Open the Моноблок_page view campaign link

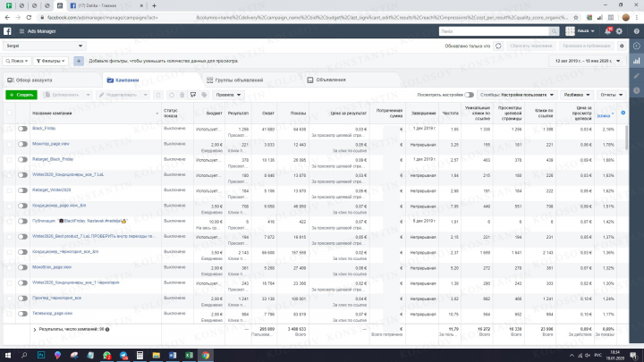tap(52, 267)
